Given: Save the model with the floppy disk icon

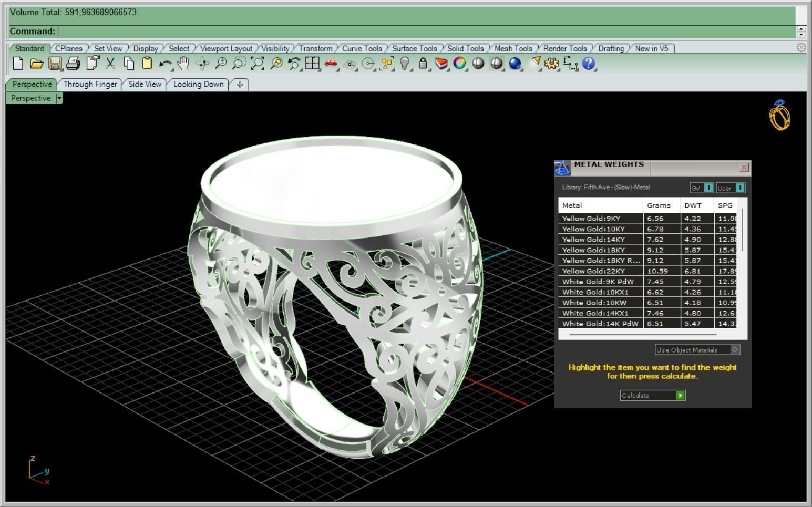Looking at the screenshot, I should 55,64.
